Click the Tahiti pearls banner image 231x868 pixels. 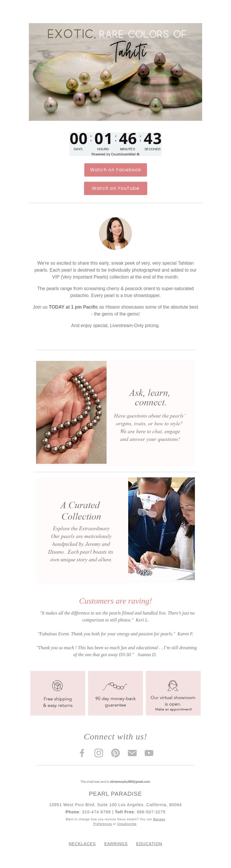(115, 72)
